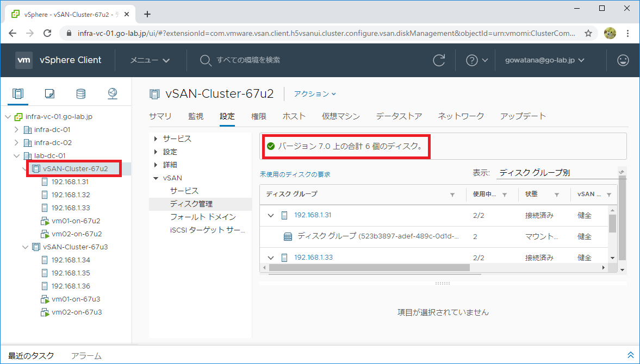Open Storage inventory view icon
Viewport: 640px width, 364px height.
[x=81, y=94]
